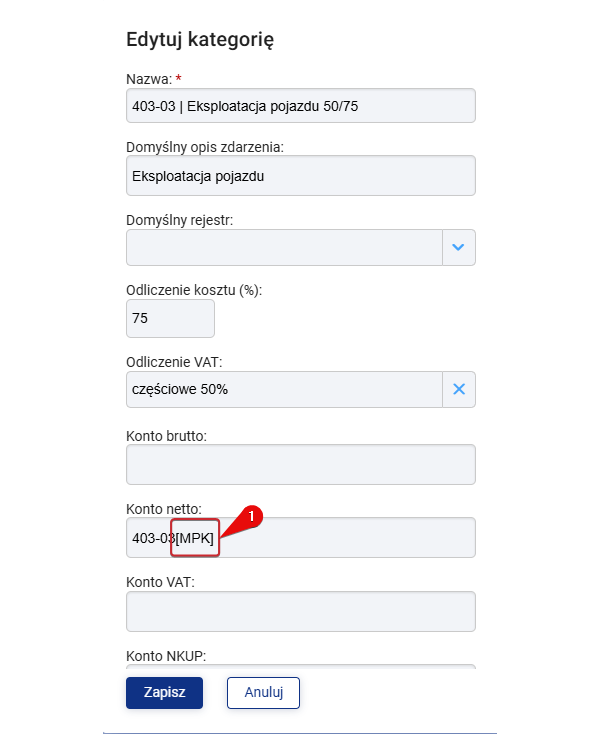Click the Nazwa label with red asterisk
The height and width of the screenshot is (734, 600).
154,79
